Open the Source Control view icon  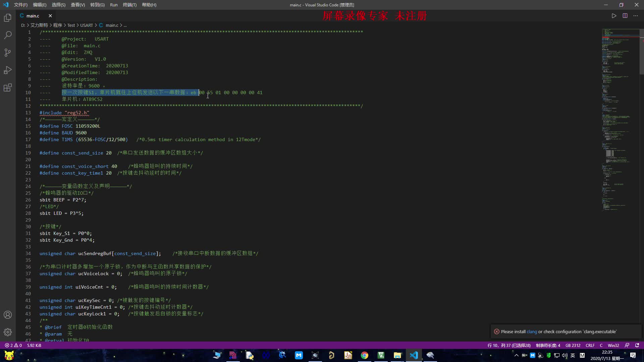point(8,53)
